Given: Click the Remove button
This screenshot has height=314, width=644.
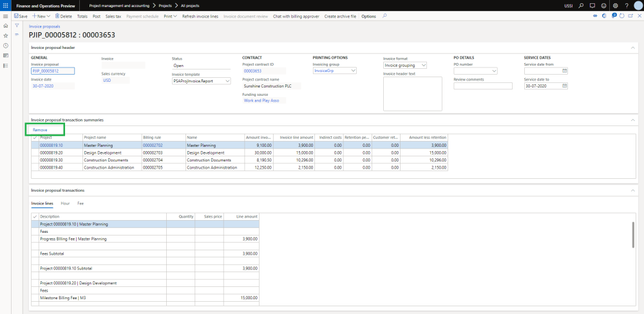Looking at the screenshot, I should click(40, 130).
